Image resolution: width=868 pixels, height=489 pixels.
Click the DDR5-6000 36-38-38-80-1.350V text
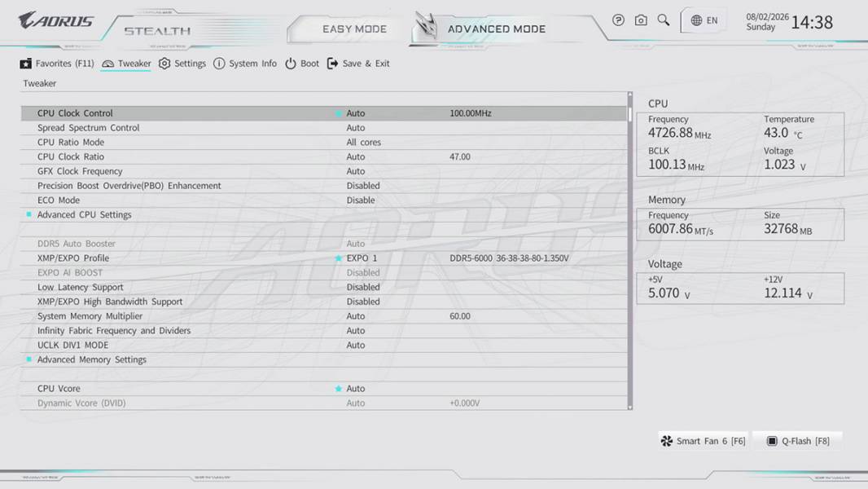[x=509, y=258]
